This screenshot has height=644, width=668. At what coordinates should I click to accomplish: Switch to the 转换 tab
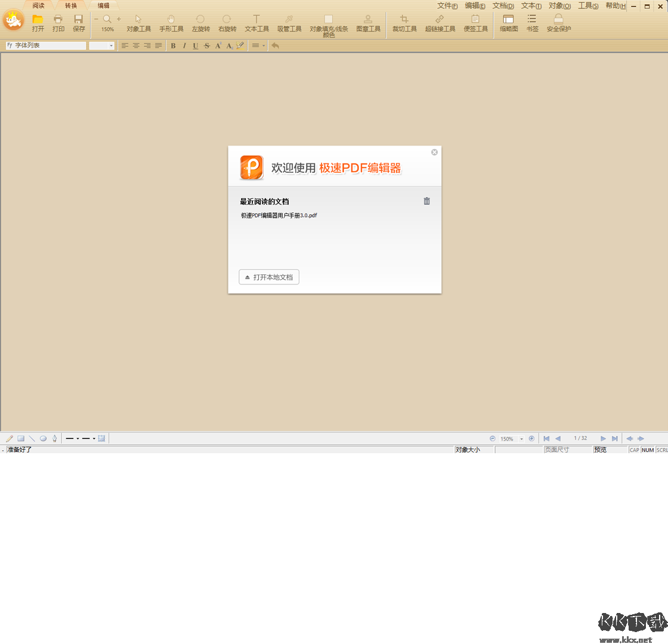[x=71, y=5]
